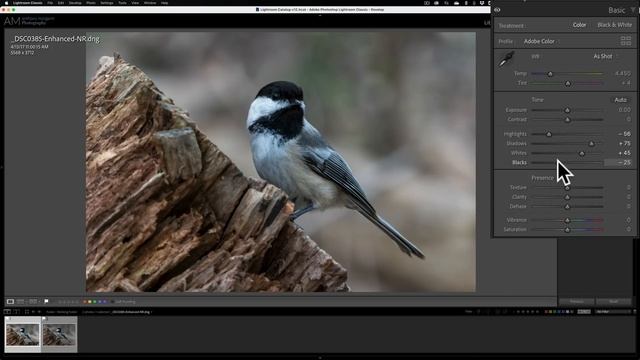
Task: Click the Highlights slider handle
Action: (x=549, y=134)
